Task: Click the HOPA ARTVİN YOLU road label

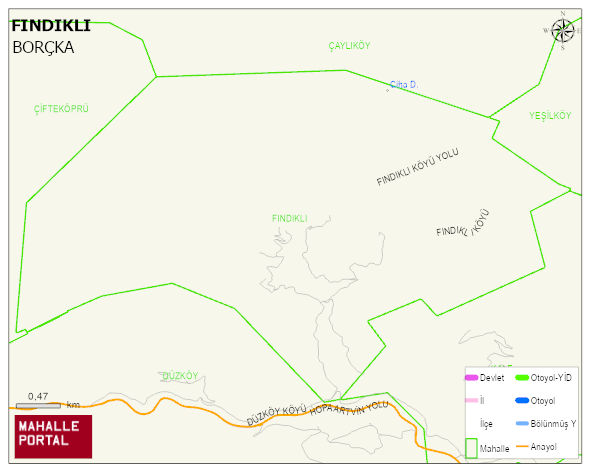Action: [x=349, y=408]
